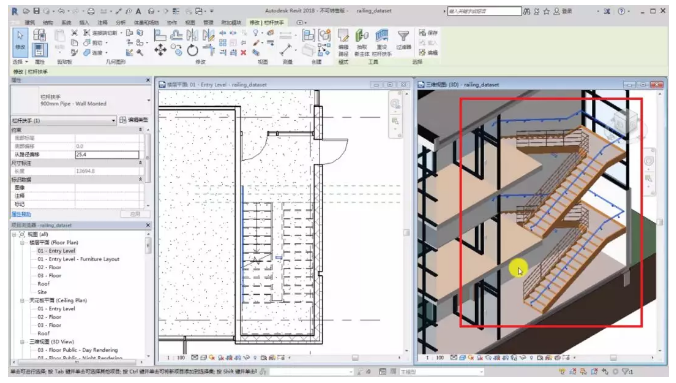The height and width of the screenshot is (383, 676).
Task: Click the Properties help link
Action: [21, 214]
